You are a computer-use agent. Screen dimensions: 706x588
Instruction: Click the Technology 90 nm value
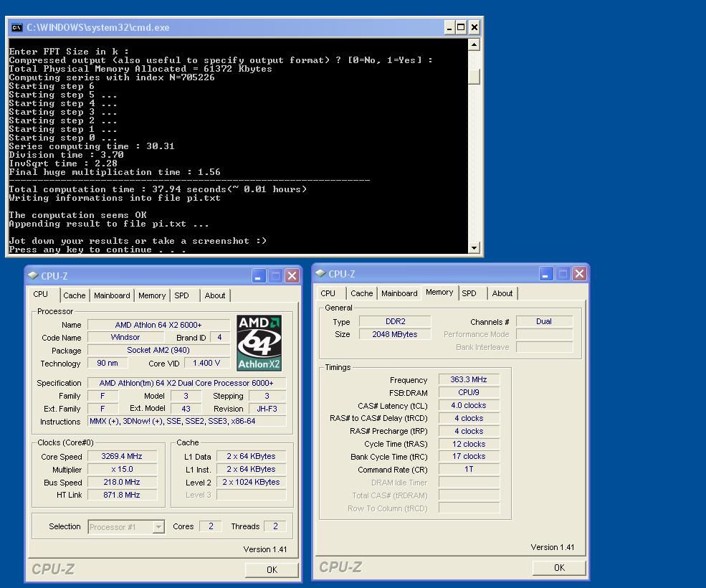point(108,363)
